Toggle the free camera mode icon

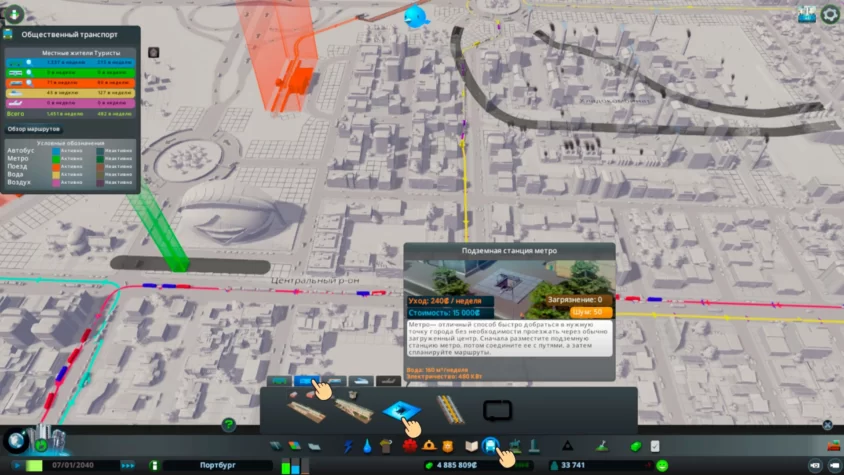click(x=834, y=465)
